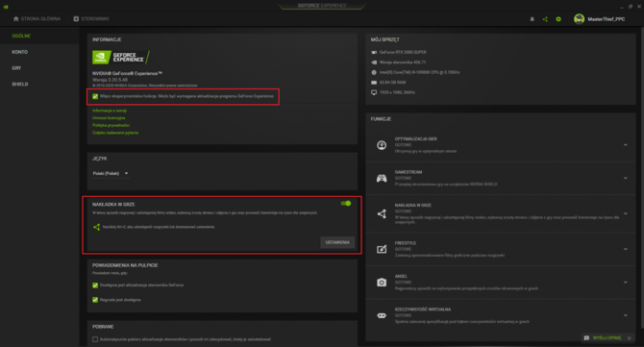Open Gry section in sidebar
Screen dimensions: 644x347
[x=16, y=68]
